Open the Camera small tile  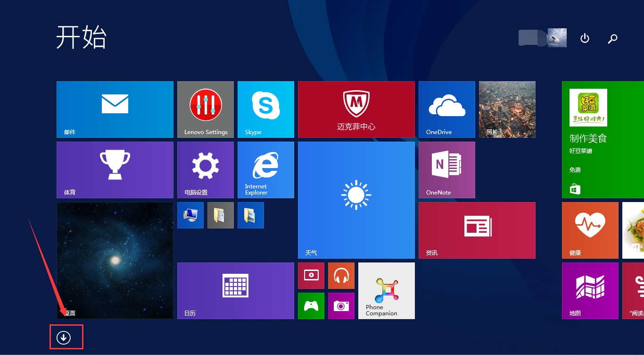point(341,306)
